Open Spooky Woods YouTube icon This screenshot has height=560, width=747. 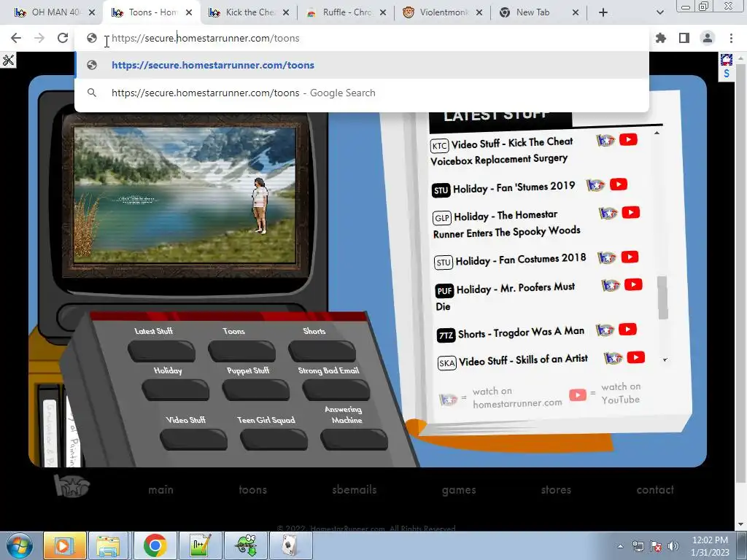click(631, 212)
